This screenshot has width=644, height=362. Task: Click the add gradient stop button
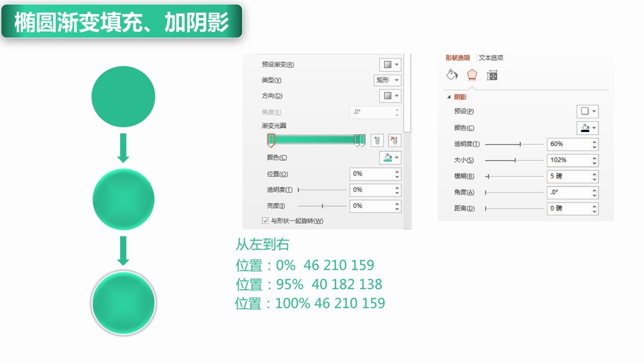pyautogui.click(x=378, y=140)
